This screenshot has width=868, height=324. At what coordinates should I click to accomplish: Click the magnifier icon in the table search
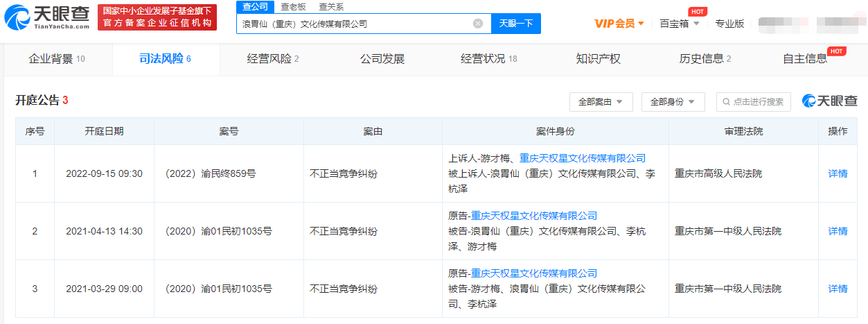point(725,102)
